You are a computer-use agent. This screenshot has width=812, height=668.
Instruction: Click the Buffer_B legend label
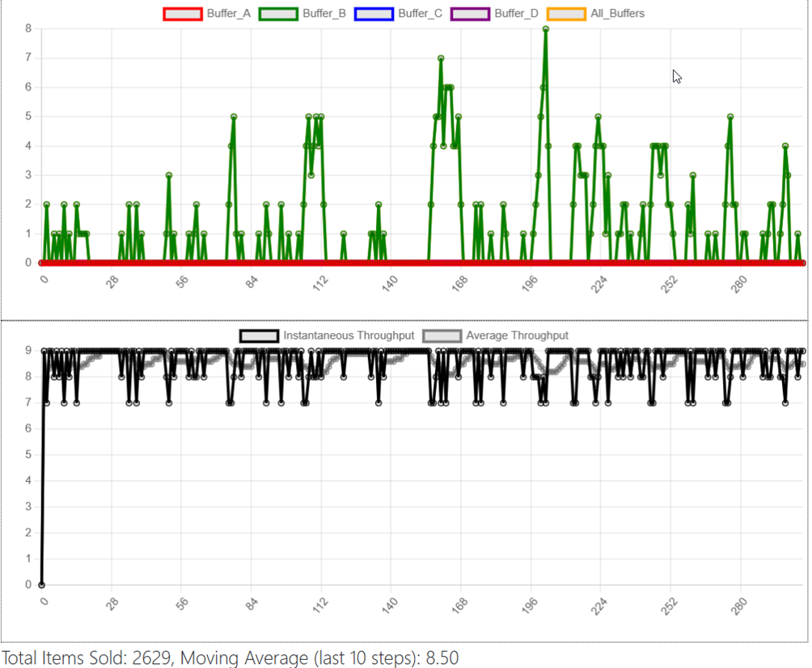(x=324, y=14)
